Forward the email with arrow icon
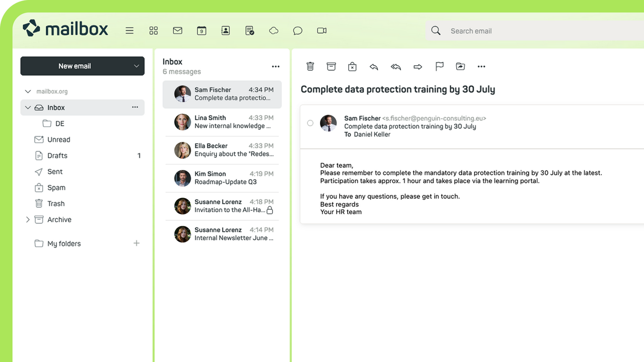 click(x=418, y=66)
